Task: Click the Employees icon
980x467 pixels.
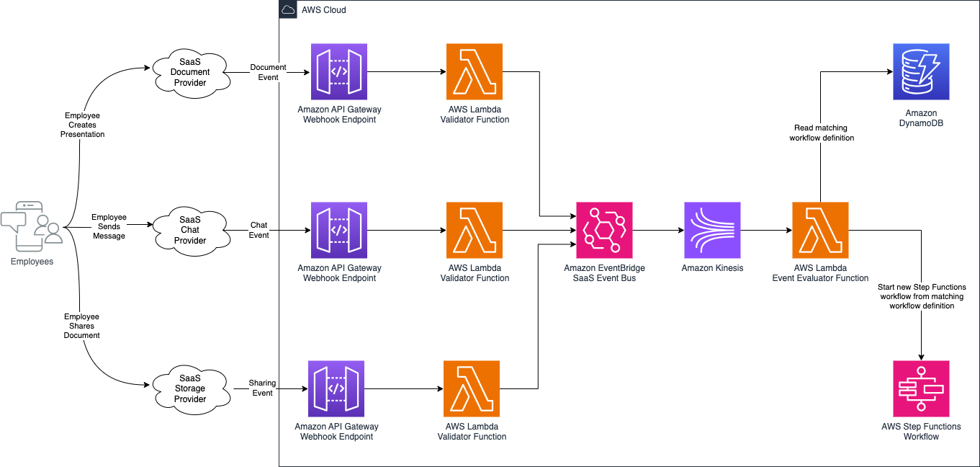Action: pyautogui.click(x=32, y=227)
